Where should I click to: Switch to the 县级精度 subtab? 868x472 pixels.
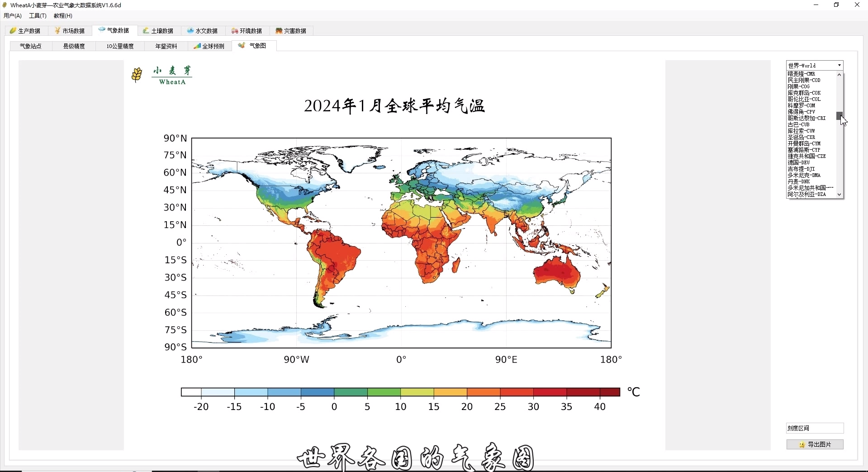coord(74,46)
